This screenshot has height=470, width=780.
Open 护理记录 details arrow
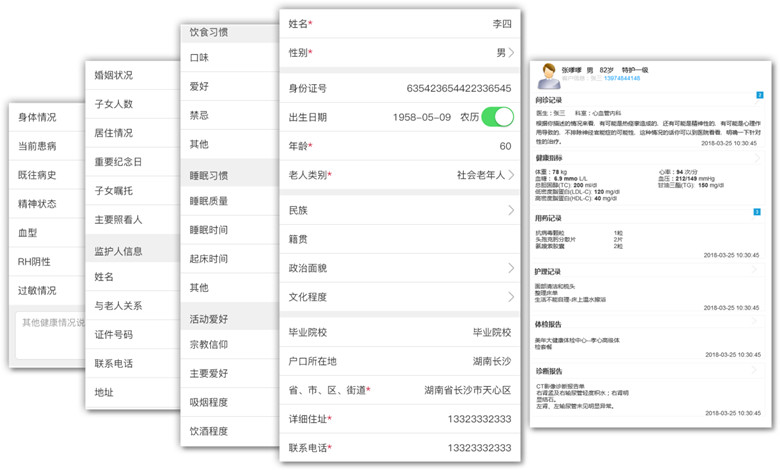click(x=757, y=271)
